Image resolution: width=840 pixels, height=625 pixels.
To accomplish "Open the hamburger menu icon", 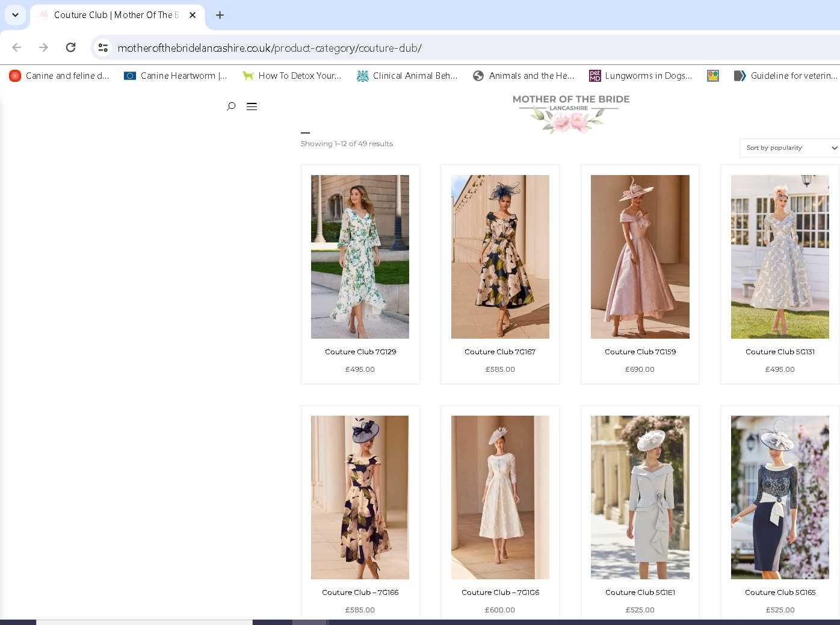I will click(x=252, y=106).
